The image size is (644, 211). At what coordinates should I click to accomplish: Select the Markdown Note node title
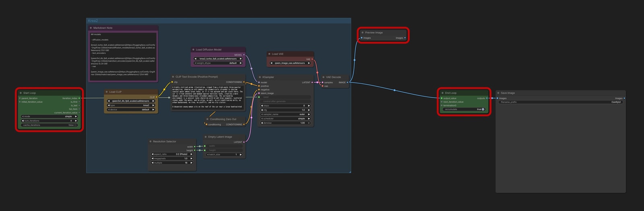point(103,28)
